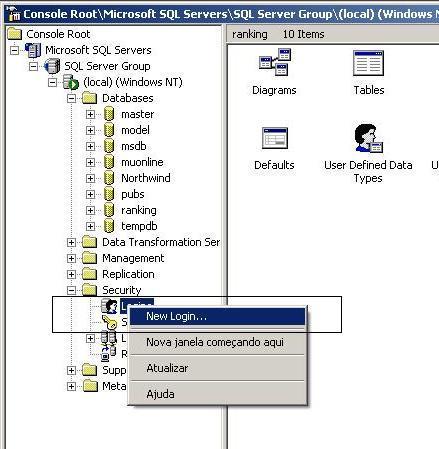The width and height of the screenshot is (439, 449).
Task: Collapse the SQL Server Group node
Action: (x=33, y=66)
